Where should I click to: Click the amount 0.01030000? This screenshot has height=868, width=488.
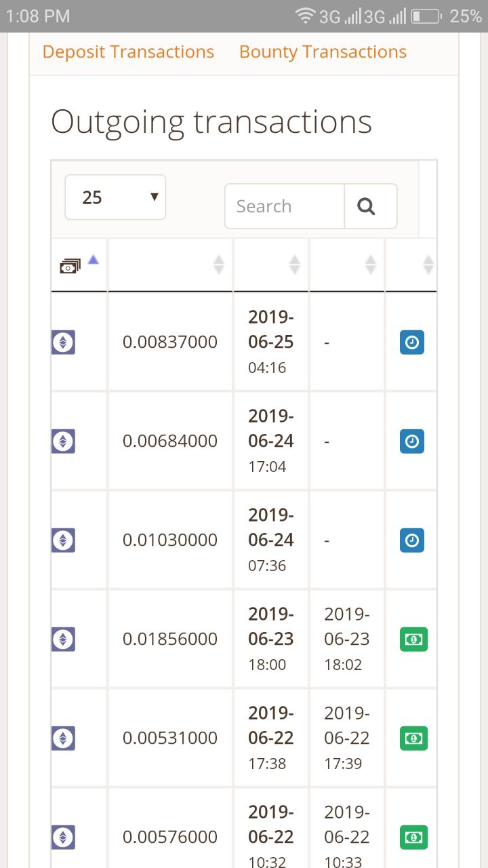(x=170, y=540)
